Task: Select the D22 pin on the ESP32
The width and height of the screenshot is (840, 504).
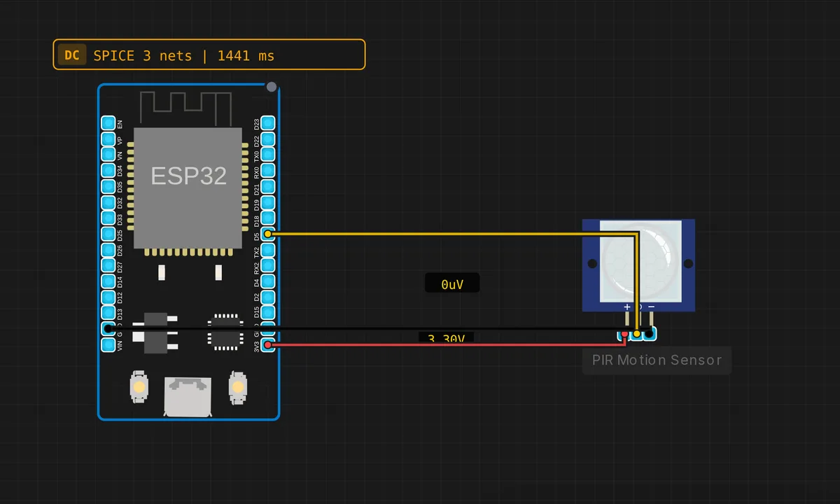Action: [x=267, y=139]
